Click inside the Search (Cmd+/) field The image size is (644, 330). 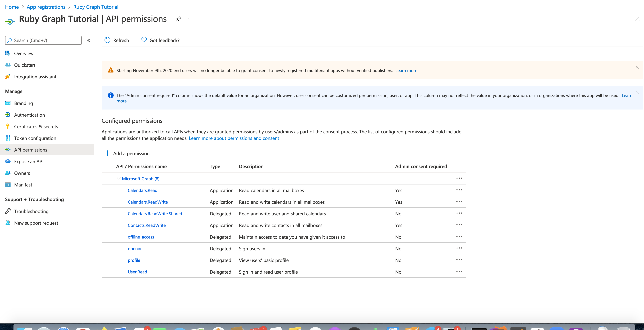(x=43, y=40)
